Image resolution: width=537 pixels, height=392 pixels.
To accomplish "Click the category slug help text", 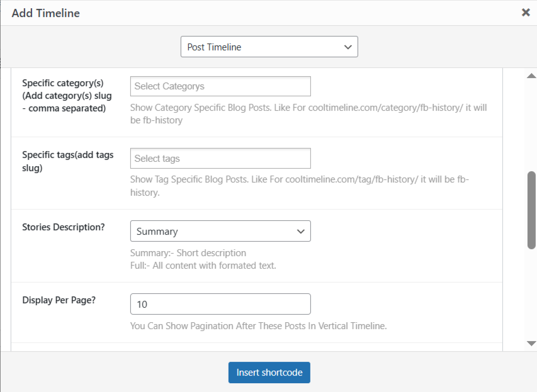I will click(308, 114).
